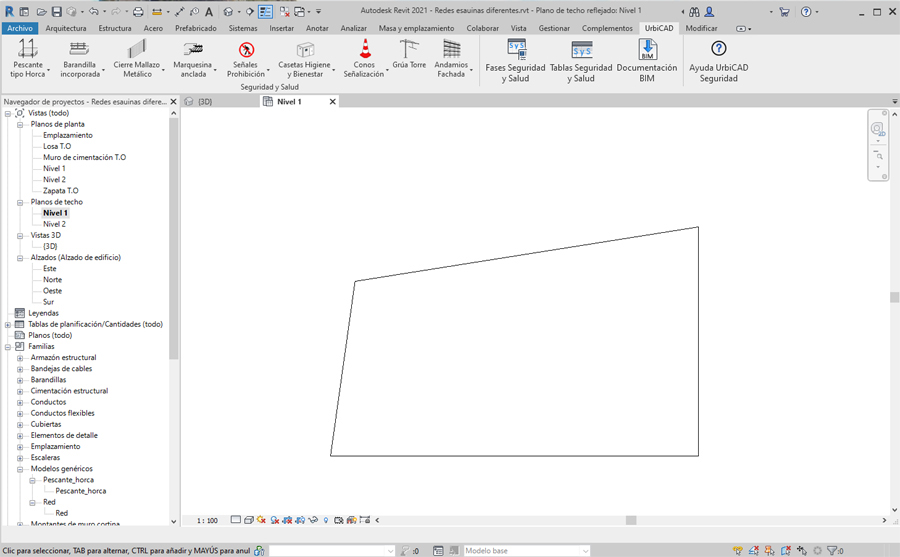Click Documentación BIM icon
900x557 pixels.
coord(647,60)
